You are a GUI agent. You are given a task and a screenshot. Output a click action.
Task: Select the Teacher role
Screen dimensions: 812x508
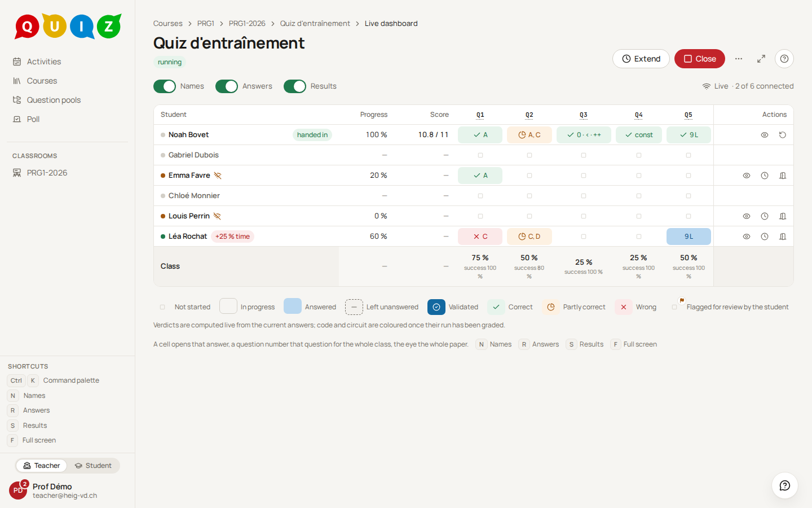pos(42,466)
